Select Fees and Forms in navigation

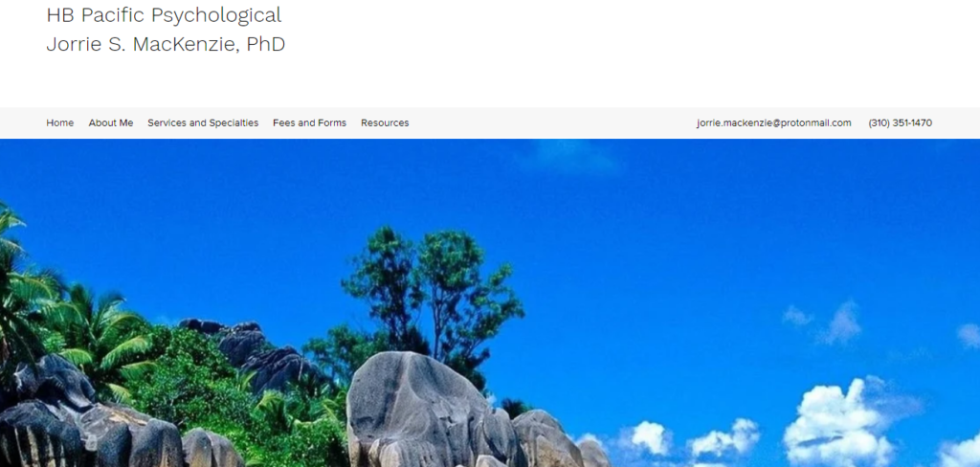click(x=309, y=123)
